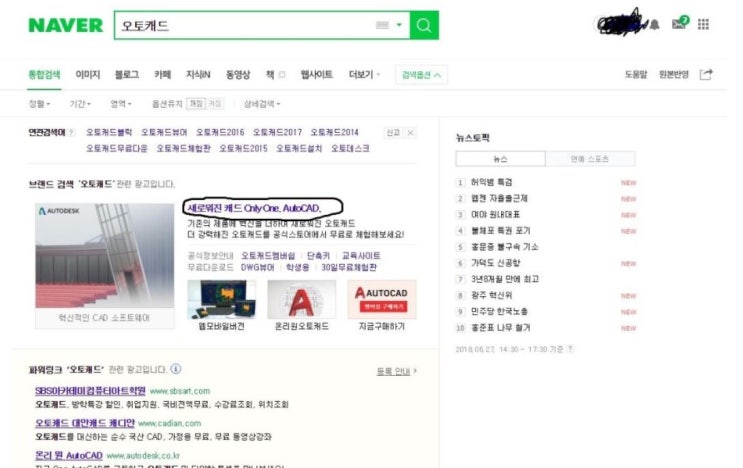The height and width of the screenshot is (468, 743).
Task: Click related search 오토캐드무료다운
Action: (x=117, y=149)
